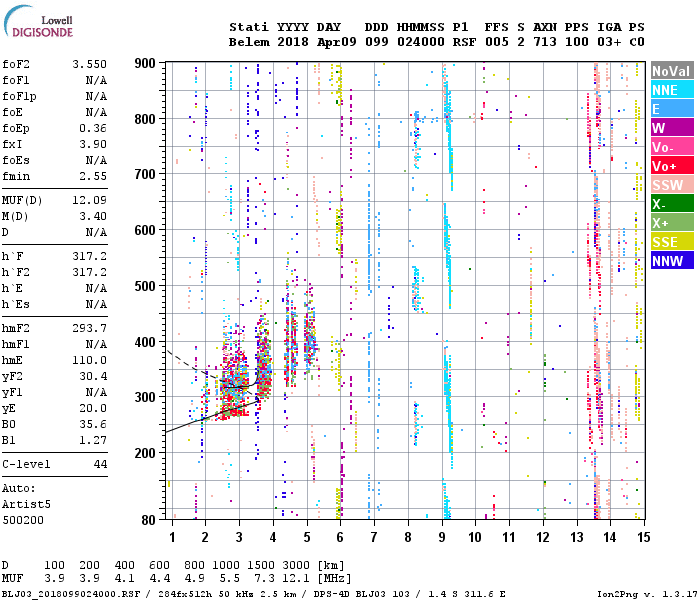Click the M(D) value 3.40

93,216
